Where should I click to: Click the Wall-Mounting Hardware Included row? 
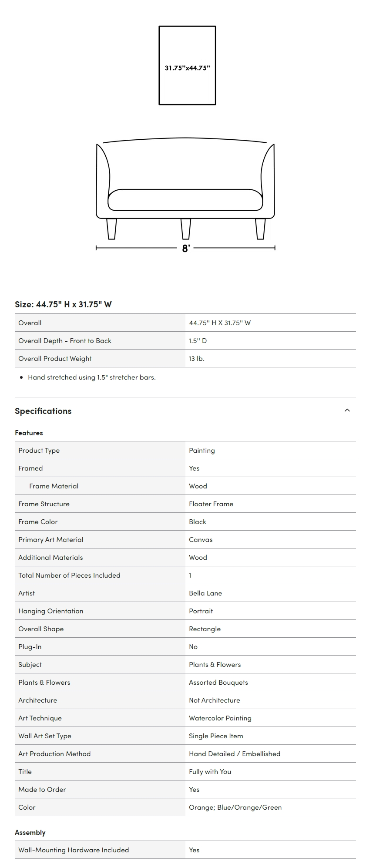[x=185, y=850]
